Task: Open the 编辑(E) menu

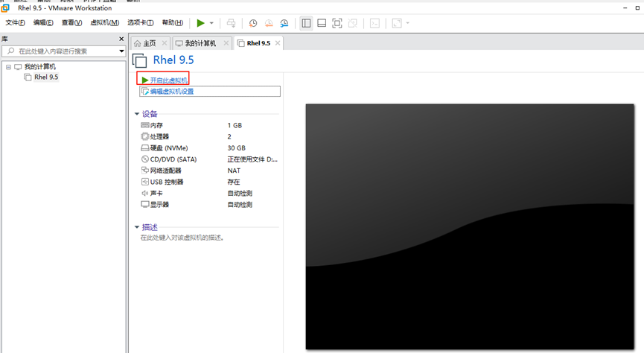Action: [x=43, y=22]
